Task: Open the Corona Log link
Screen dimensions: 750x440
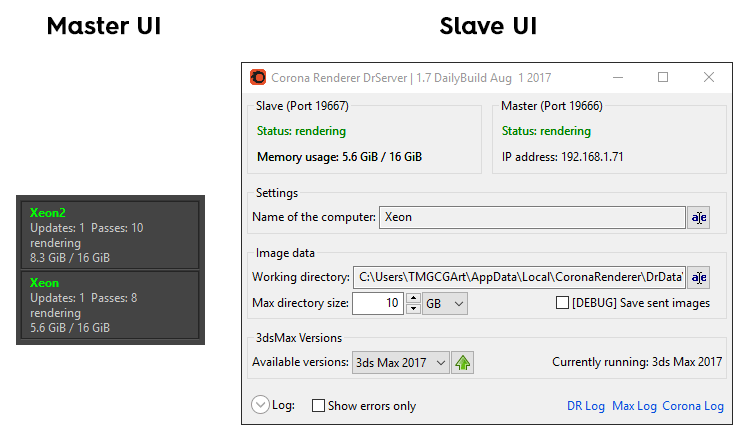Action: point(693,406)
